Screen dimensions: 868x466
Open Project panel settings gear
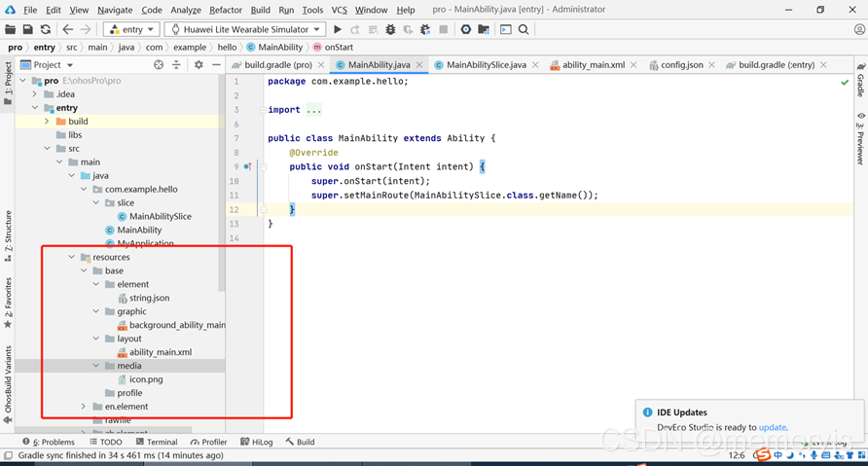pos(199,65)
